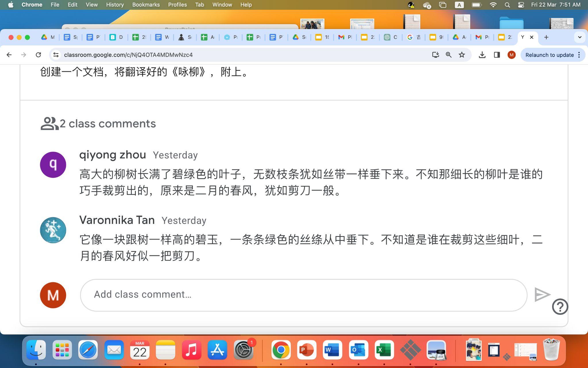View site information icon in address bar
The width and height of the screenshot is (588, 368).
[x=56, y=55]
